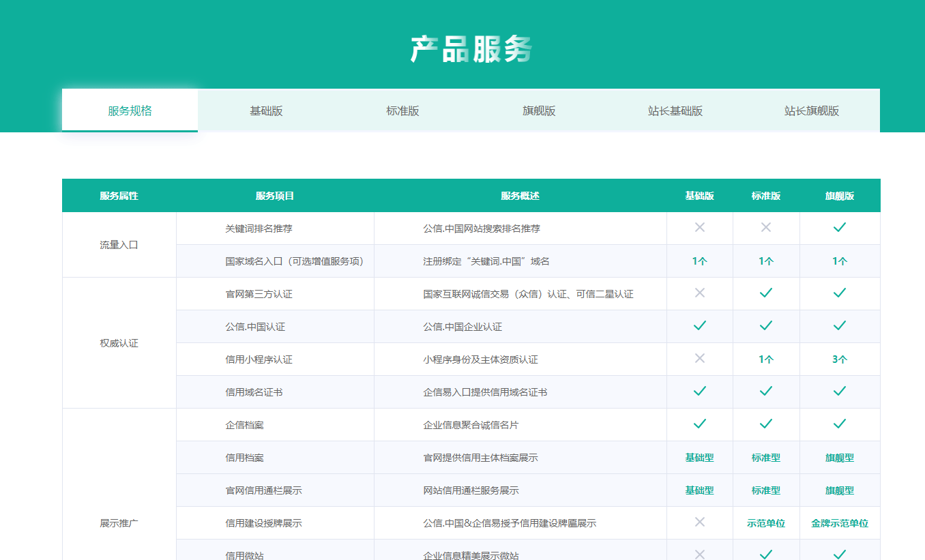Click the X mark for 关键词排名推荐 under 标准版
The width and height of the screenshot is (925, 560).
[766, 228]
